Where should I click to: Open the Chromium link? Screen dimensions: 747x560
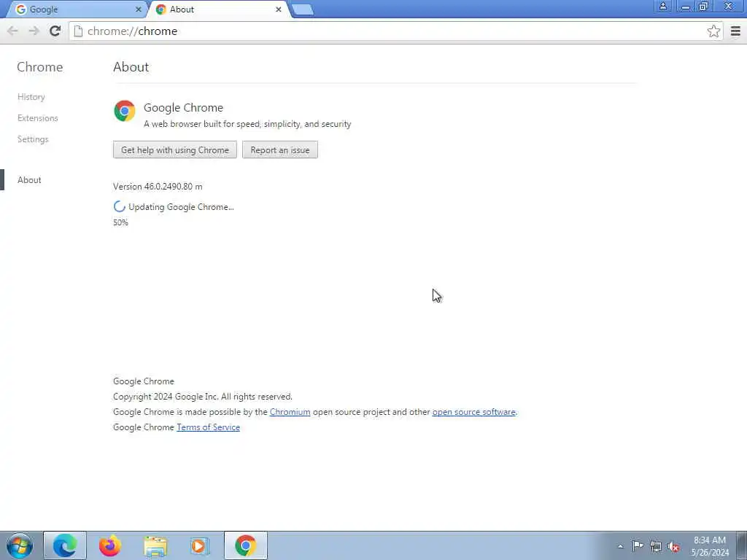[x=290, y=412]
